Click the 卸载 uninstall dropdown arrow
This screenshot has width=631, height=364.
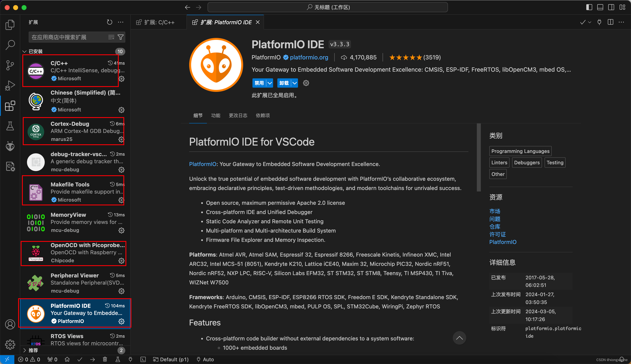click(294, 83)
